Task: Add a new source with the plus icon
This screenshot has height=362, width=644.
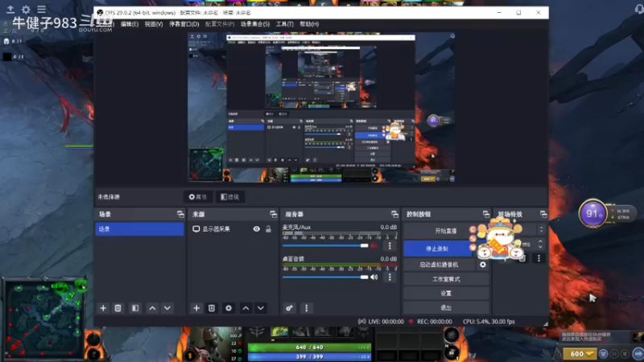Action: [x=196, y=308]
